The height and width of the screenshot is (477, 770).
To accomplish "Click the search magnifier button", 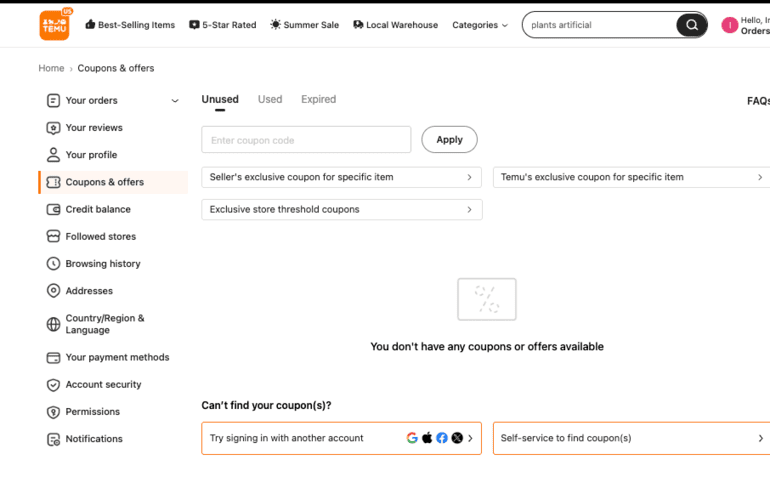I will [691, 25].
